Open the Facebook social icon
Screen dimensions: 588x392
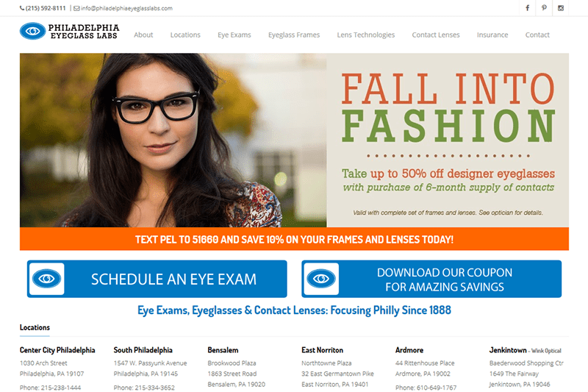(x=527, y=8)
